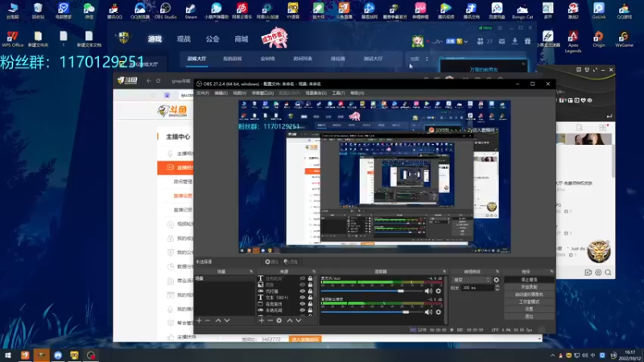Pop out the sources dock panel icon

[314, 271]
